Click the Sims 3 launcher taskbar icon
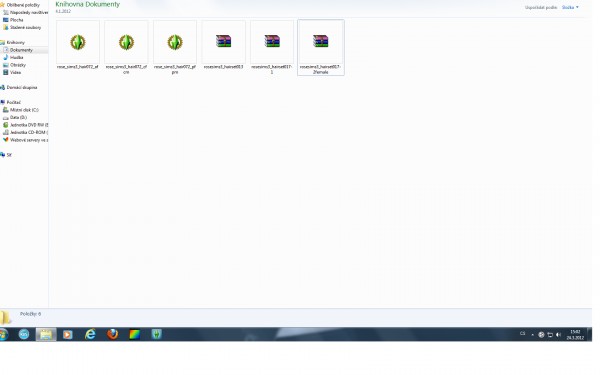The image size is (600, 375). click(x=157, y=334)
